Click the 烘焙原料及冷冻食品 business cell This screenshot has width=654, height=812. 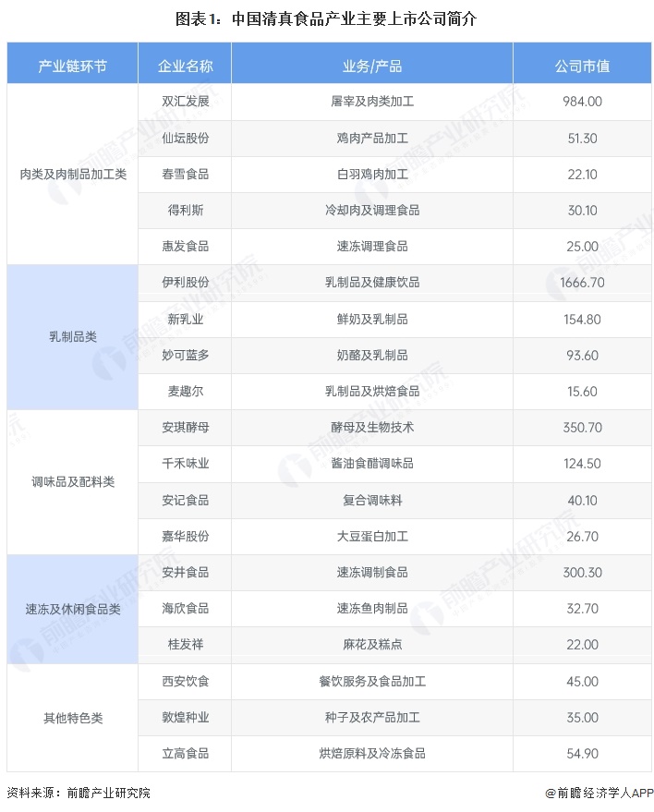point(371,754)
